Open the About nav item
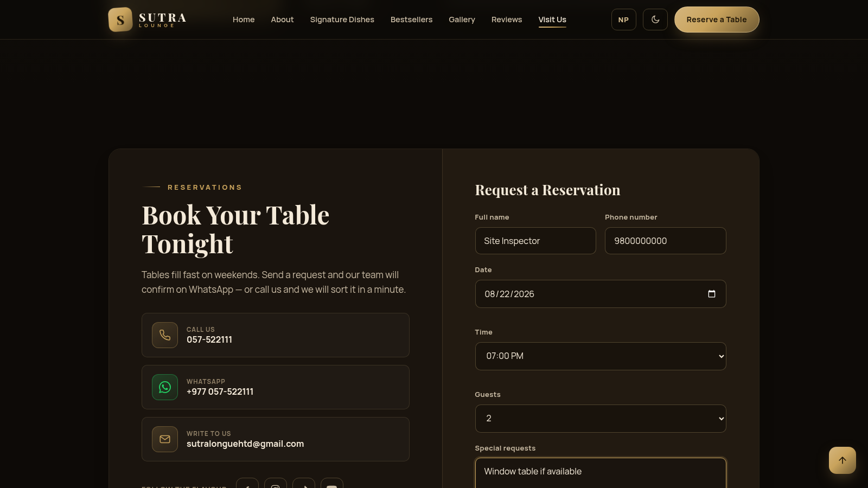Screen dimensions: 868x488 coord(282,20)
